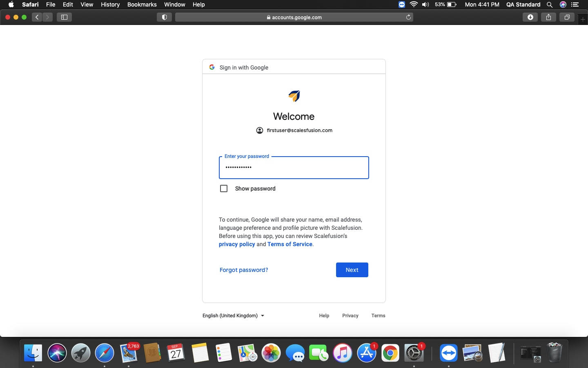The height and width of the screenshot is (368, 588).
Task: Expand the English (United Kingdom) language dropdown
Action: [233, 316]
